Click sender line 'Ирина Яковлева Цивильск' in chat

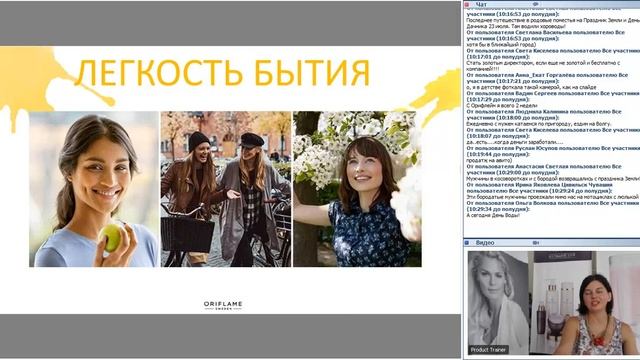pyautogui.click(x=540, y=188)
